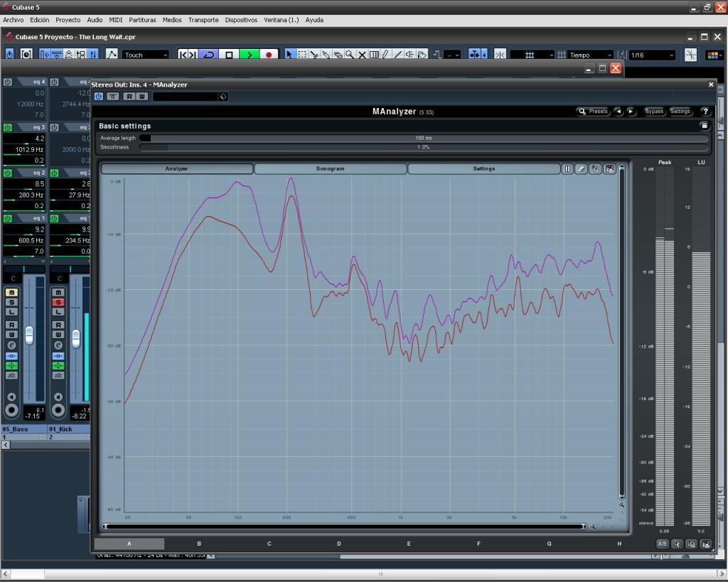This screenshot has height=582, width=728.
Task: Enable the cycle loop button in the transport
Action: coord(208,55)
